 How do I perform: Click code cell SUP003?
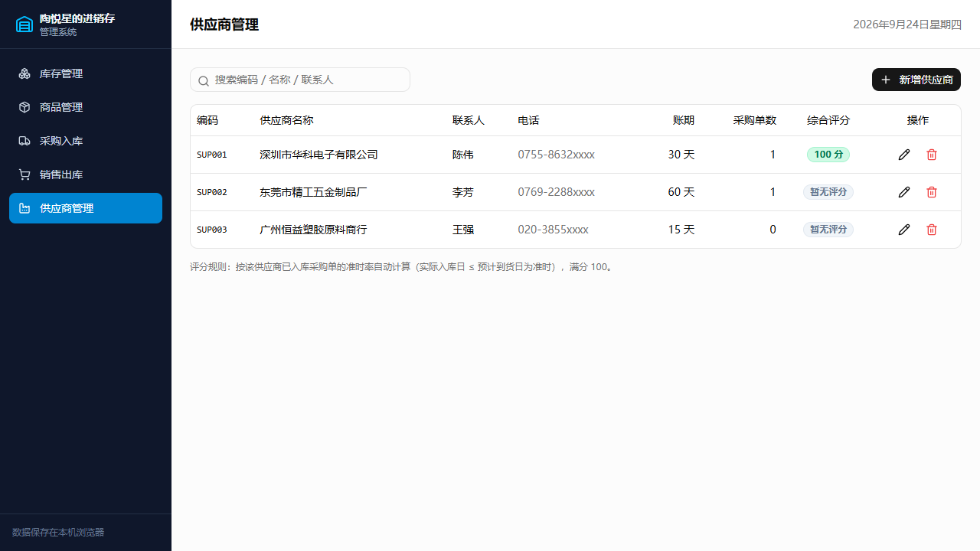(x=212, y=230)
